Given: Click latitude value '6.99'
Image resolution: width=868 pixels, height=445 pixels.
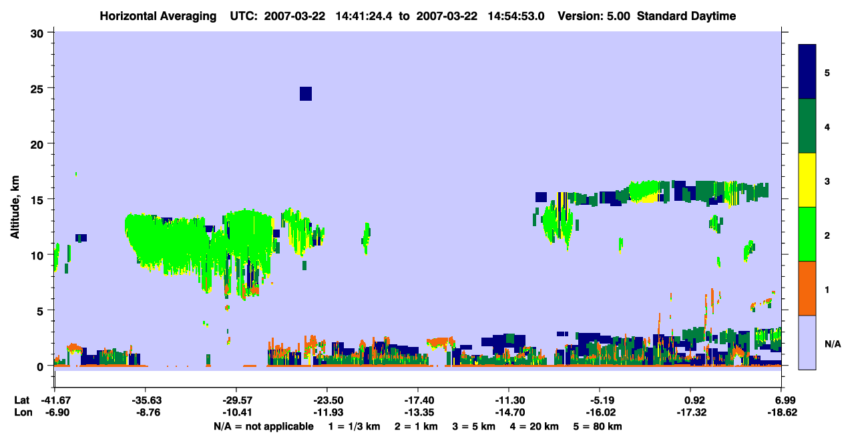Looking at the screenshot, I should 786,400.
